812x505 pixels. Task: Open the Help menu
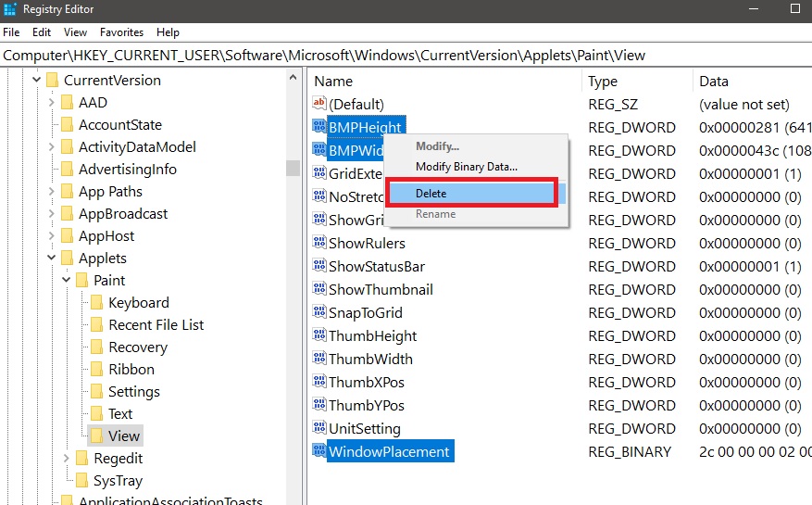click(x=168, y=32)
